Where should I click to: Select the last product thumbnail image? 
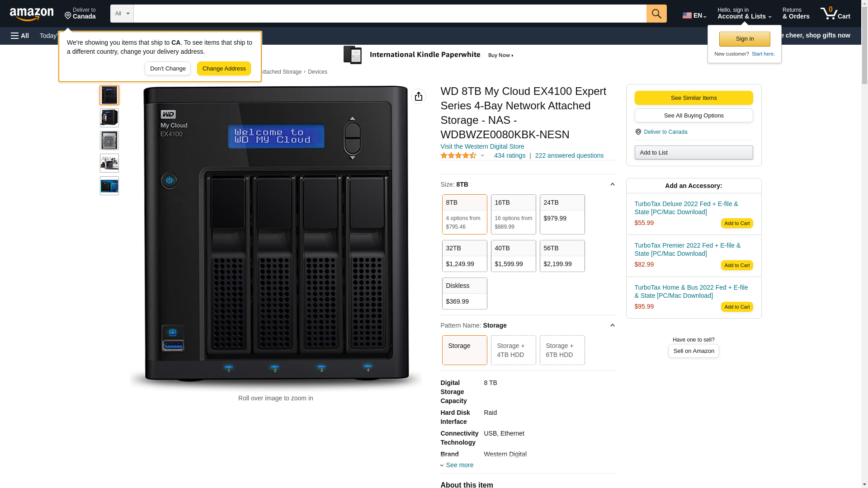click(x=109, y=186)
